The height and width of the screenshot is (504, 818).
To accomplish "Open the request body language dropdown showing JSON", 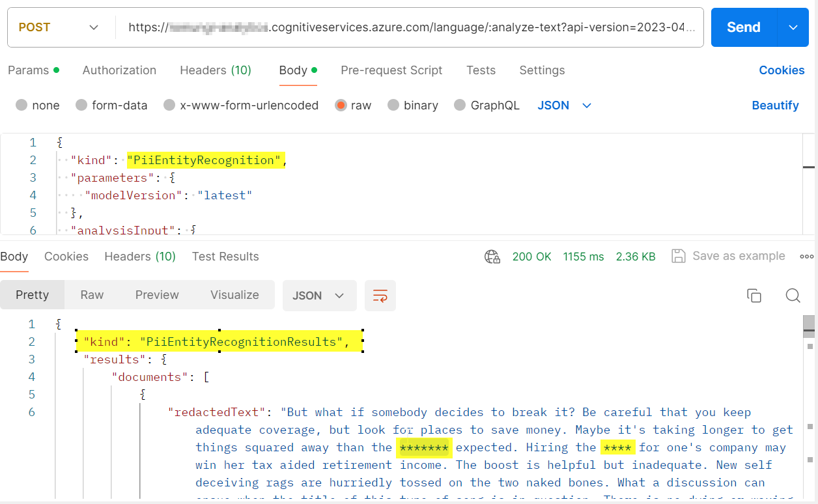I will [564, 105].
